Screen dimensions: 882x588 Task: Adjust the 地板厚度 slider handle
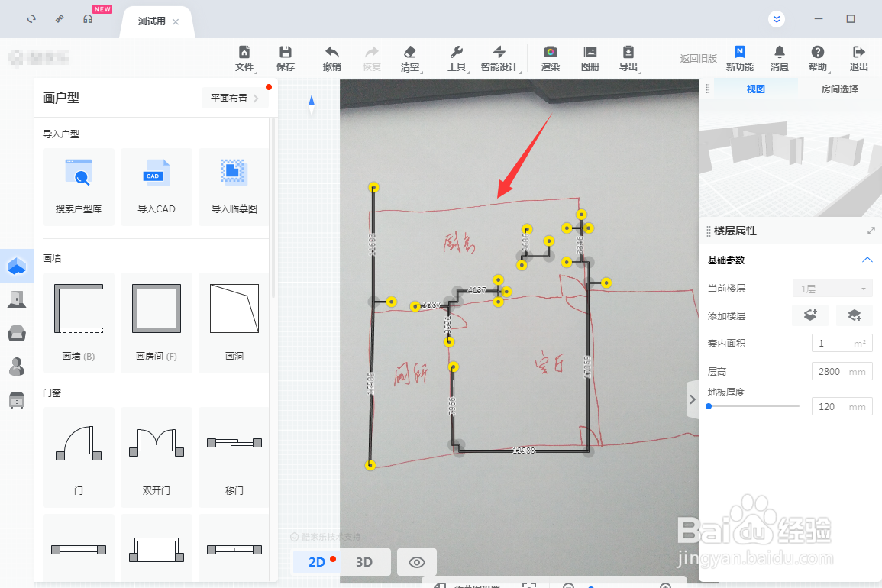(709, 406)
